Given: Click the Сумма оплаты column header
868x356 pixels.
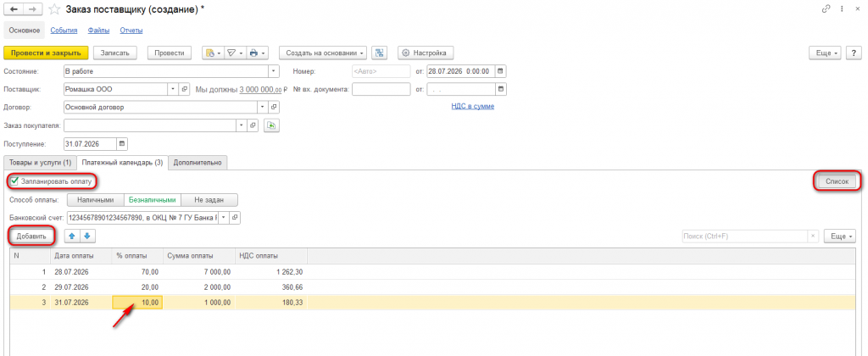Looking at the screenshot, I should click(198, 256).
